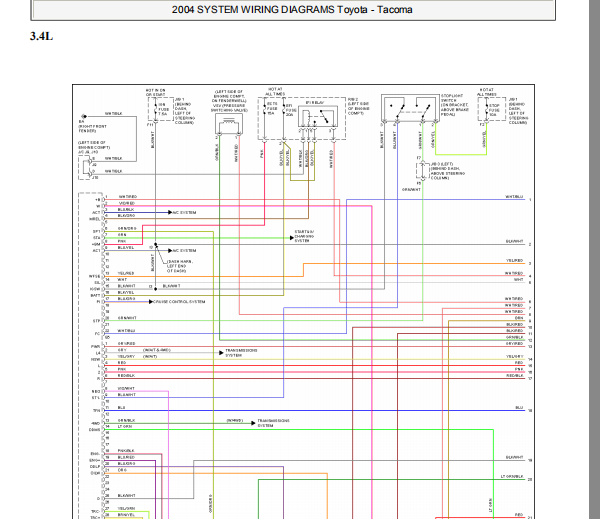Click the 'PNK/BLK' wire label
Screen dimensions: 600x519
click(x=126, y=451)
